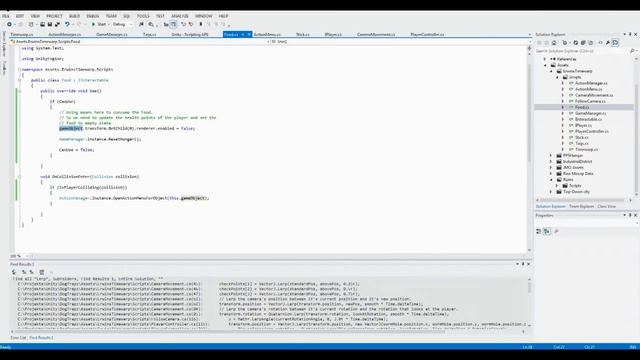Collapse the Scripts folder under ErwinsTimewarp
This screenshot has width=640, height=360.
pos(557,77)
